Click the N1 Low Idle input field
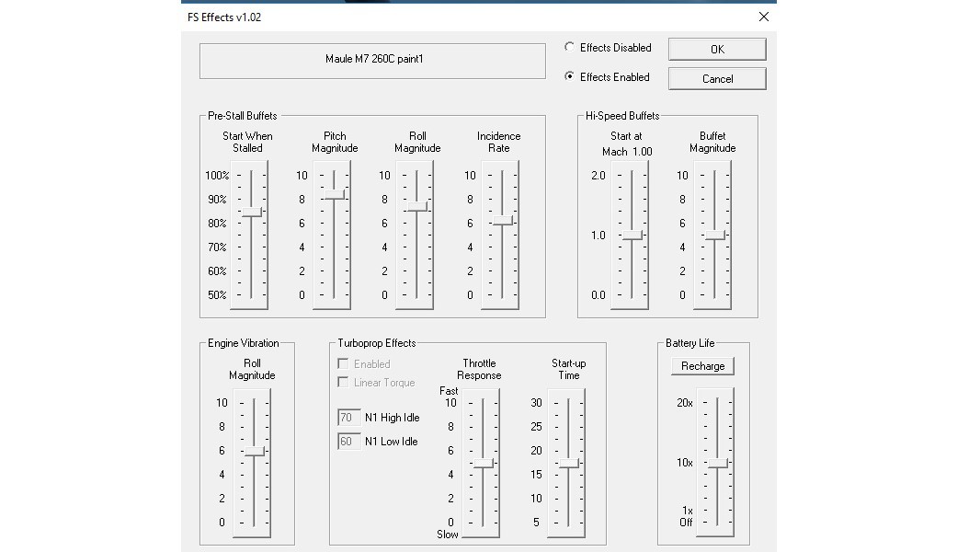980x552 pixels. (x=348, y=441)
